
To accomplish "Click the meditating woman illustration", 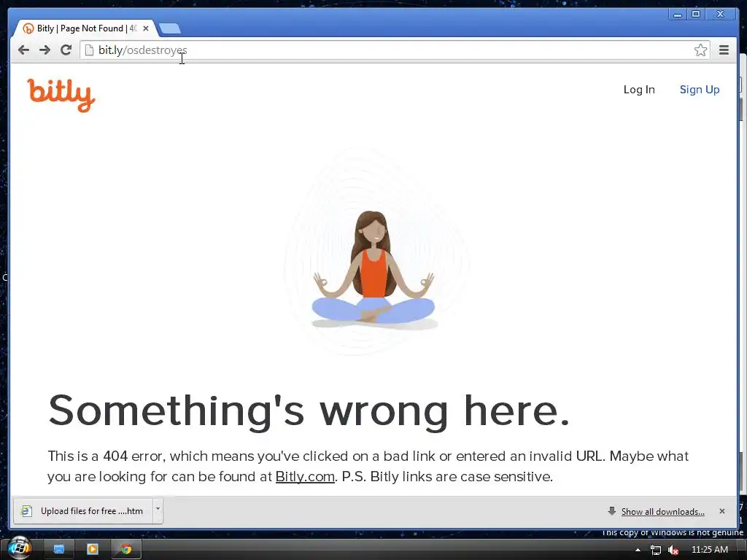I will point(374,269).
